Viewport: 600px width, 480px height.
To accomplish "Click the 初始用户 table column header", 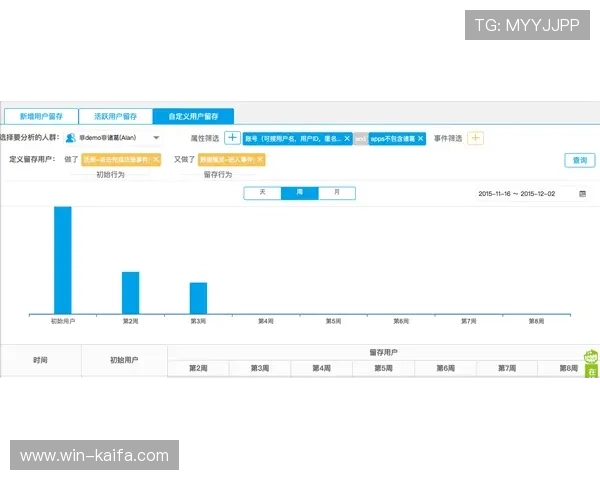I will point(124,360).
